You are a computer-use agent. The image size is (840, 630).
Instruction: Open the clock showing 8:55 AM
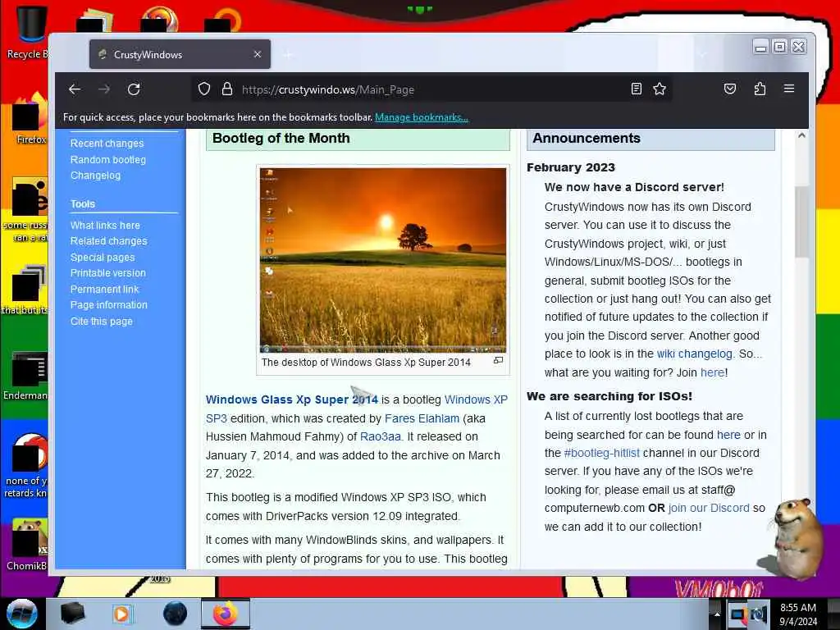(798, 614)
